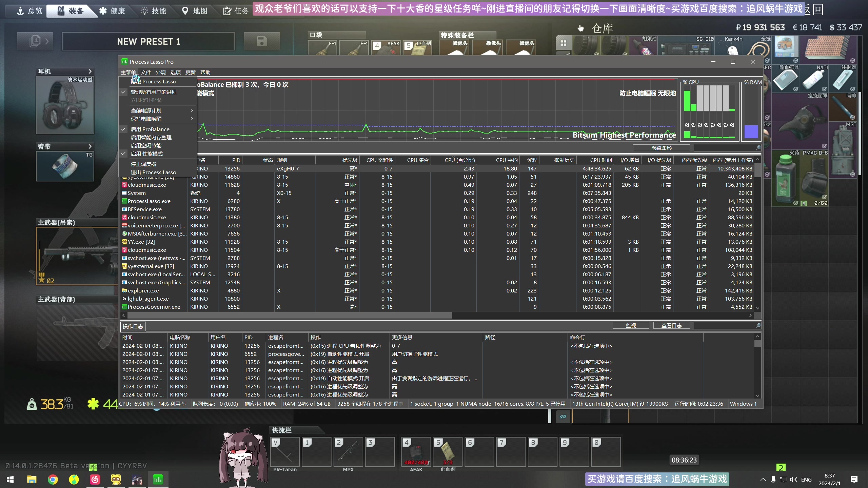Click the 查看日志 button
Viewport: 868px width, 488px height.
[671, 325]
